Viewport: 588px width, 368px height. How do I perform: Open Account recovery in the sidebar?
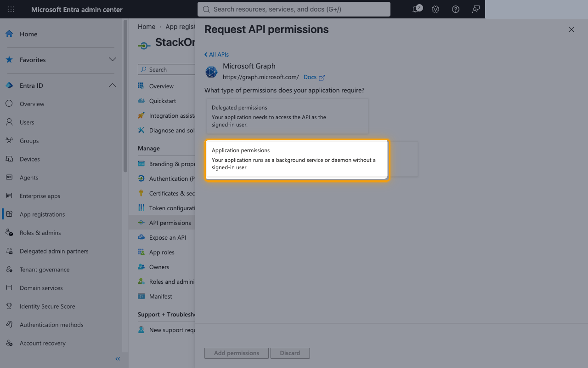click(43, 343)
